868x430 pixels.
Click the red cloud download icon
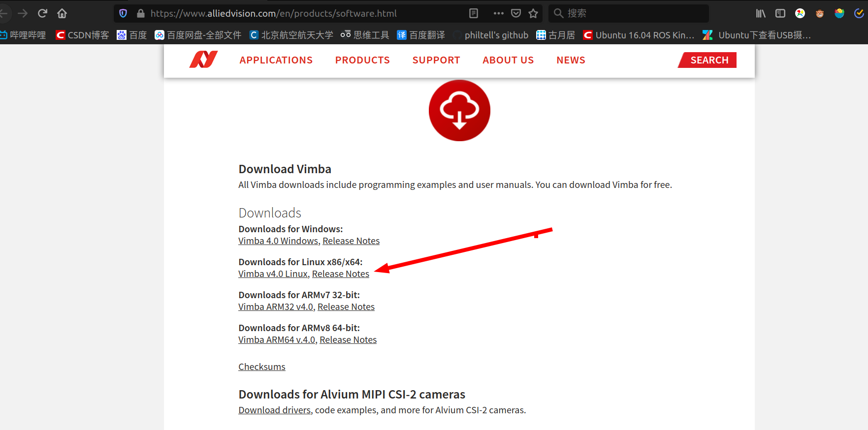pyautogui.click(x=459, y=110)
